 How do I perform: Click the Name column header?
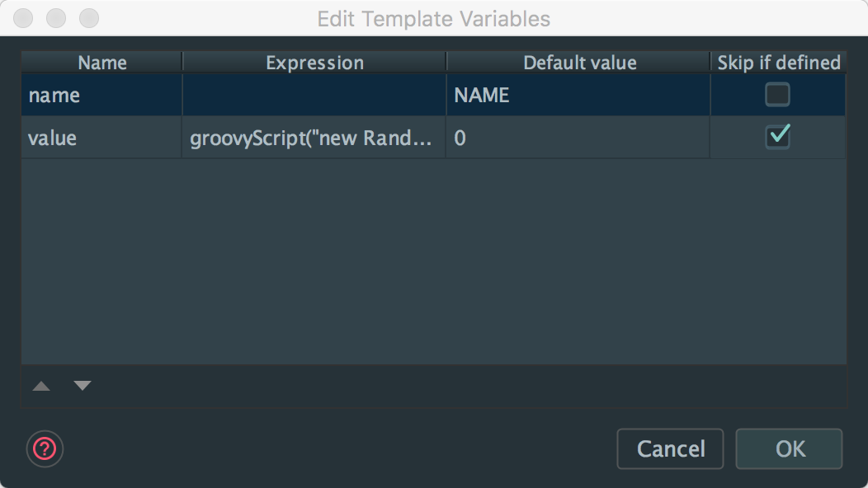[x=102, y=63]
